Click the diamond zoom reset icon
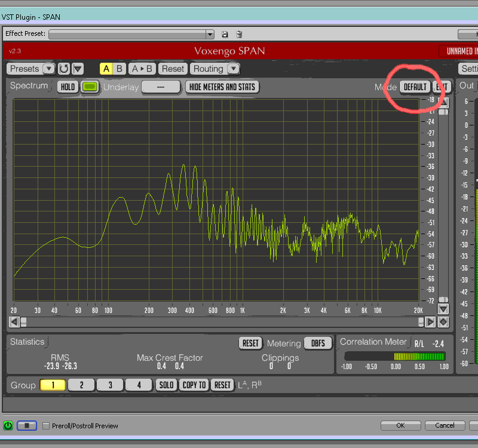 click(x=443, y=322)
